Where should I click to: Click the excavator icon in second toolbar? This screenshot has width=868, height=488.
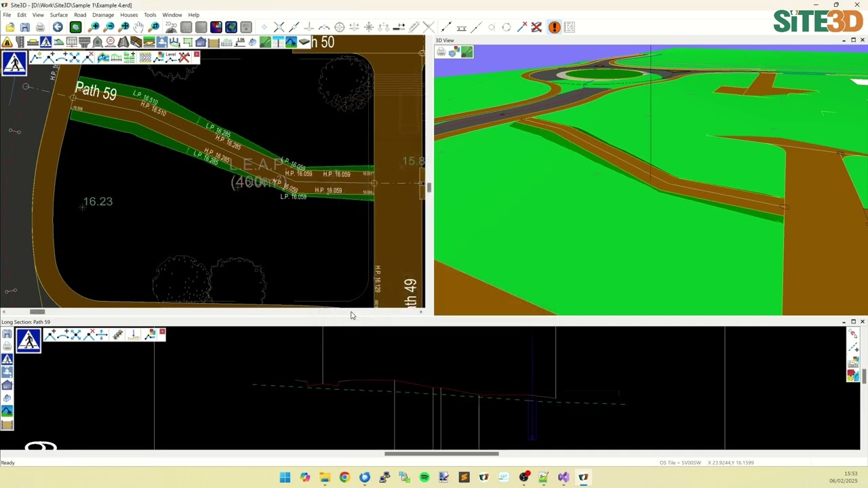pos(291,42)
